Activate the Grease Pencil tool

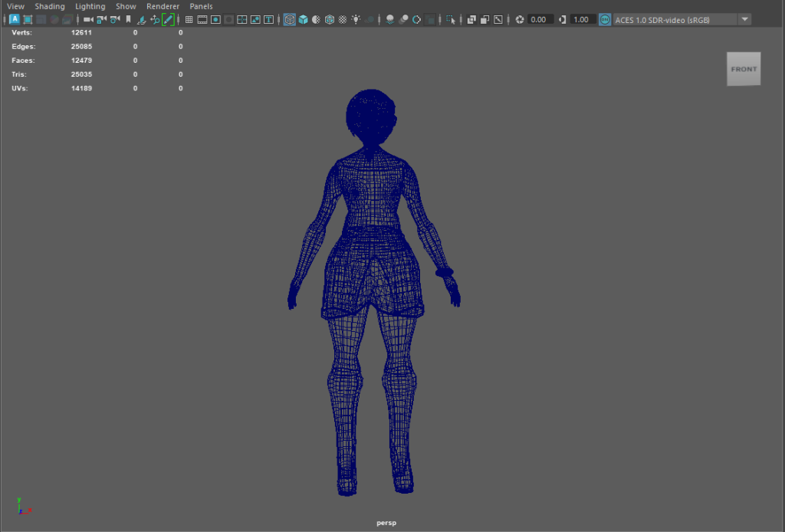[x=168, y=19]
